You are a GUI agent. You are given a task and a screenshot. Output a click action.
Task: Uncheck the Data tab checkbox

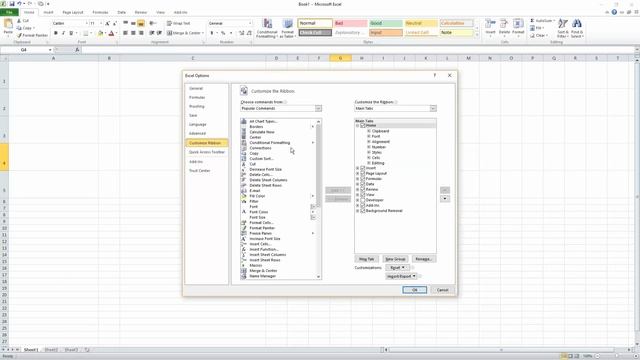pos(362,184)
